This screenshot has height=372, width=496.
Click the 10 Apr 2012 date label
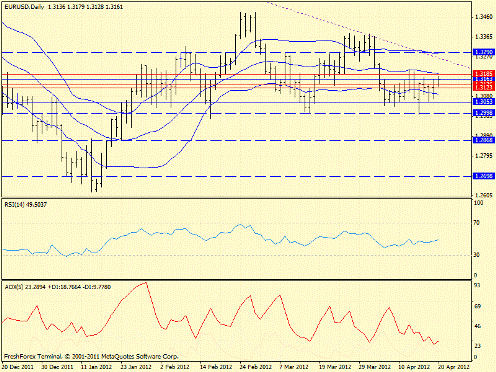414,367
